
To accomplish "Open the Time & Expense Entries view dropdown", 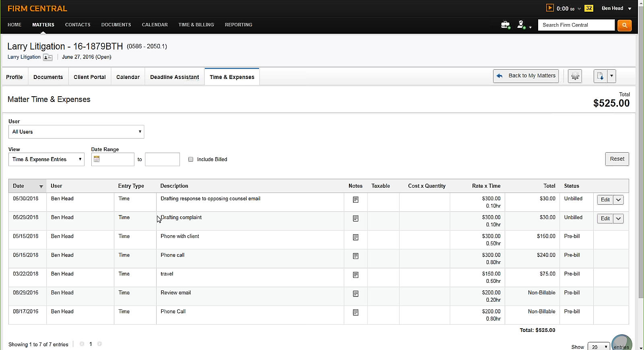I will pyautogui.click(x=46, y=159).
